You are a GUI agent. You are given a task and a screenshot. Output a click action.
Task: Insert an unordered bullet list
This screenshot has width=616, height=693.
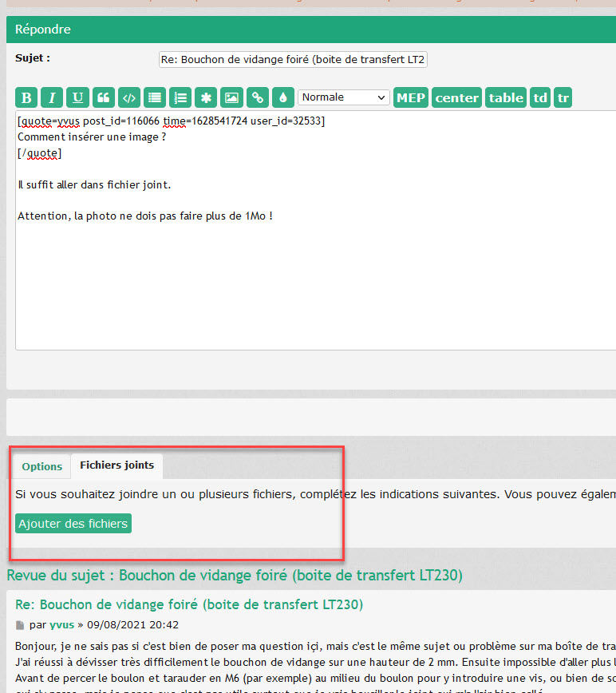click(154, 98)
